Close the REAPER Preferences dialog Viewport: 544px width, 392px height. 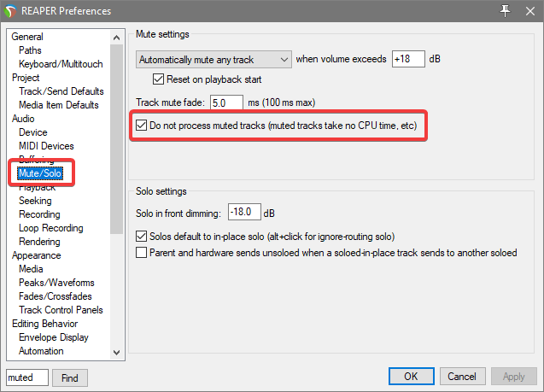click(529, 11)
